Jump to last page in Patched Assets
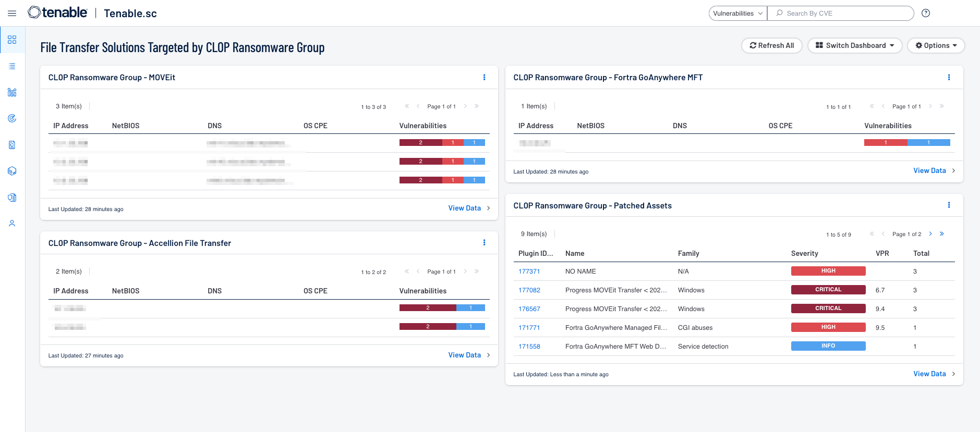 (x=942, y=234)
